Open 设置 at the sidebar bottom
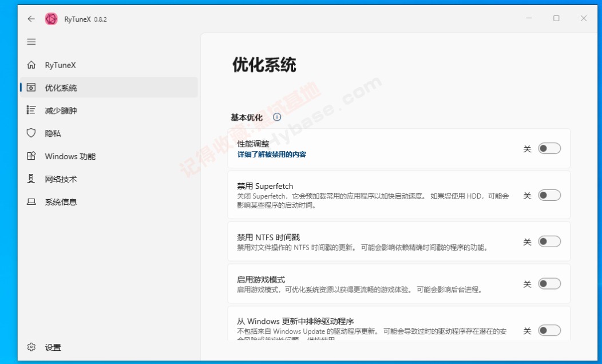The width and height of the screenshot is (602, 364). 109,347
